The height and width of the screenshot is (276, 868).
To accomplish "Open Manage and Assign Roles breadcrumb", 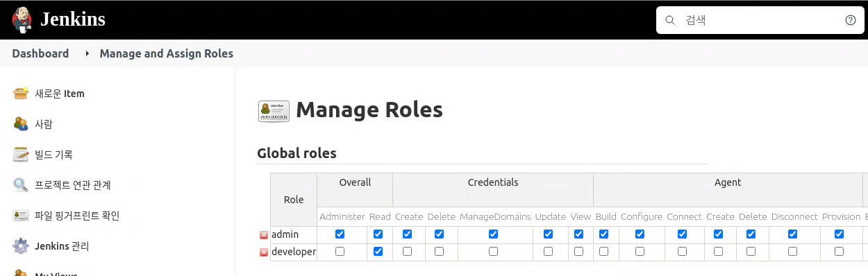I will tap(167, 53).
